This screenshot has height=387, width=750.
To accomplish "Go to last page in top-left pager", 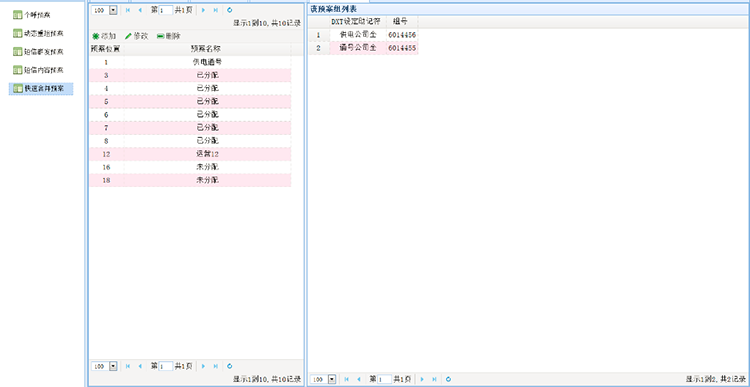I will [215, 10].
